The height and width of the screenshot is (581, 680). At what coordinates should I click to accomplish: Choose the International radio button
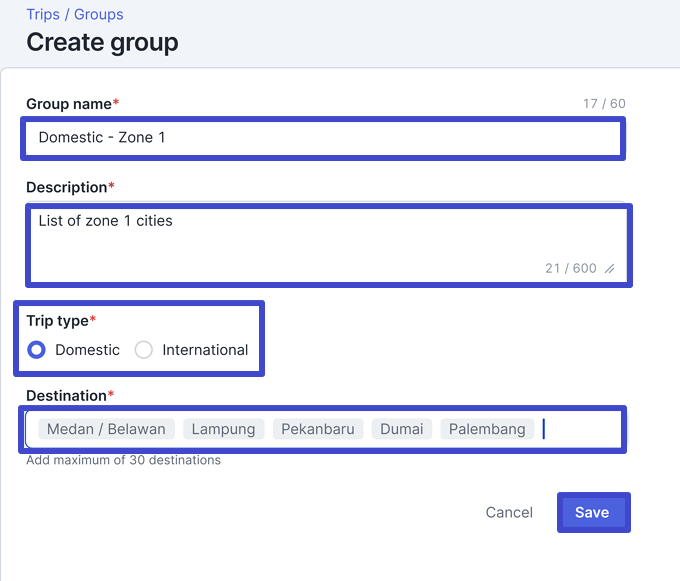(144, 350)
